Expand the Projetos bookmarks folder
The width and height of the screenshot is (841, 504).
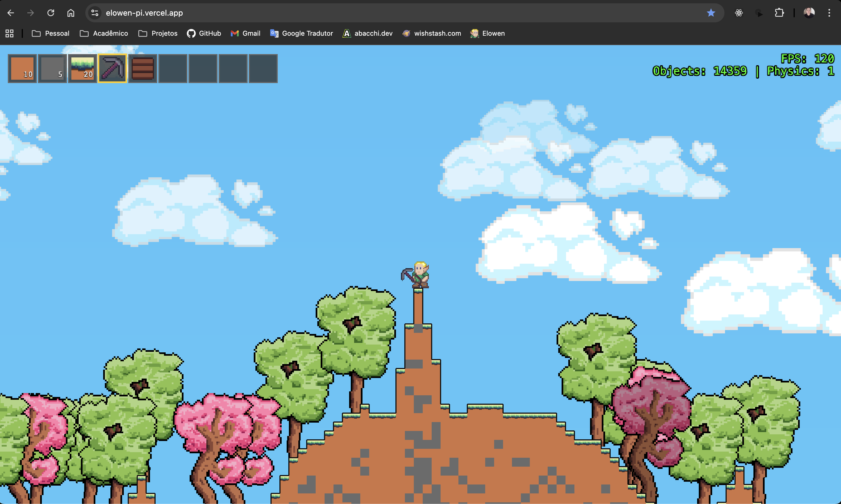click(x=158, y=33)
